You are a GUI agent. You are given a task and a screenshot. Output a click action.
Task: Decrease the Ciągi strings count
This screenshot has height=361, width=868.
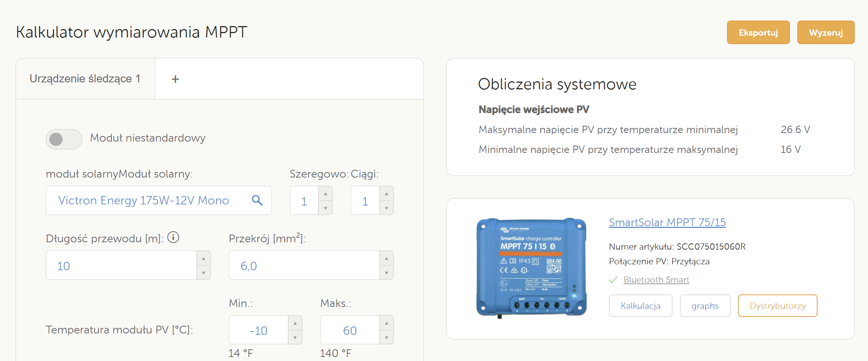[386, 208]
